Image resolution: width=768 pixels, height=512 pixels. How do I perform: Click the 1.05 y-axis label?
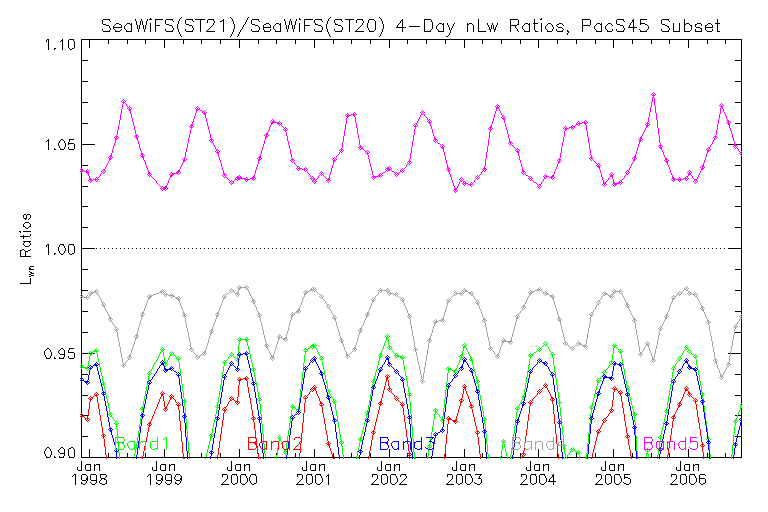(60, 145)
